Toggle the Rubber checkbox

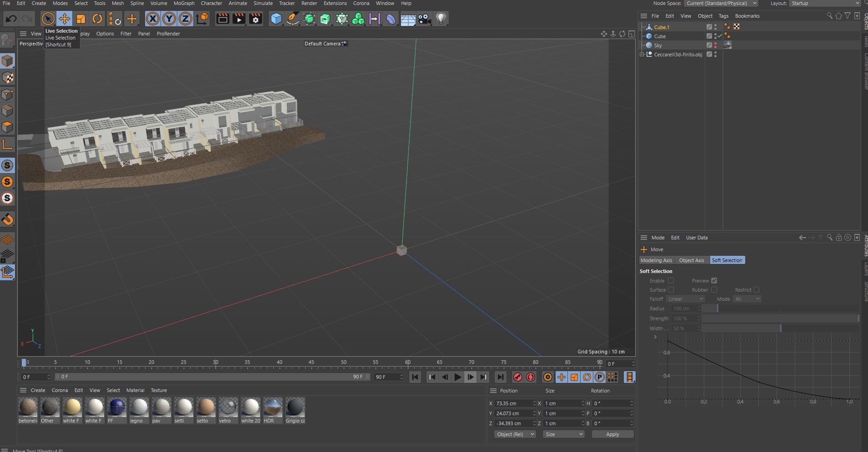coord(714,290)
